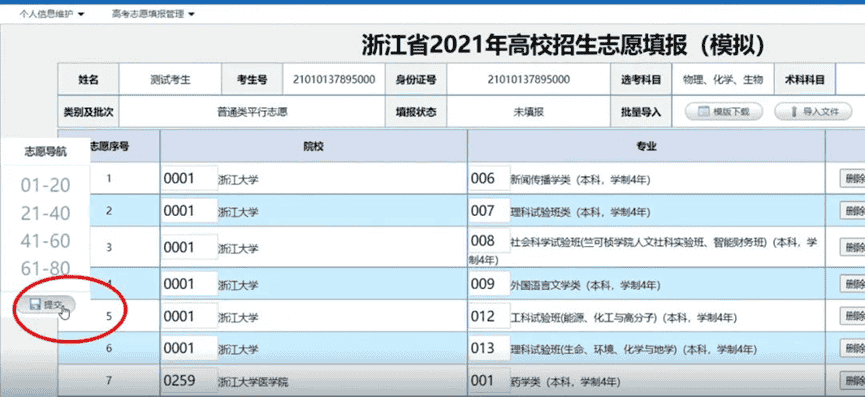Click the 志愿导航 panel header
This screenshot has width=865, height=397.
pyautogui.click(x=46, y=152)
